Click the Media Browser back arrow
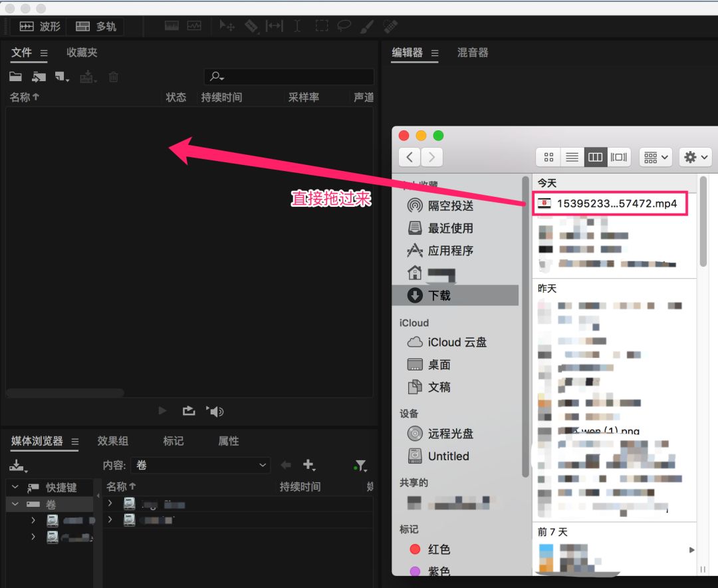 pos(286,465)
